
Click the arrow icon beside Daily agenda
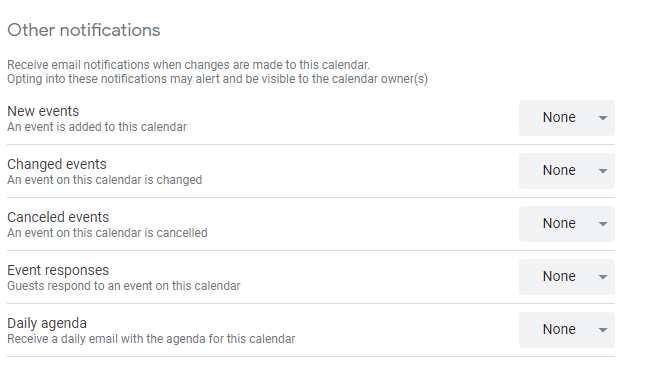click(x=603, y=331)
